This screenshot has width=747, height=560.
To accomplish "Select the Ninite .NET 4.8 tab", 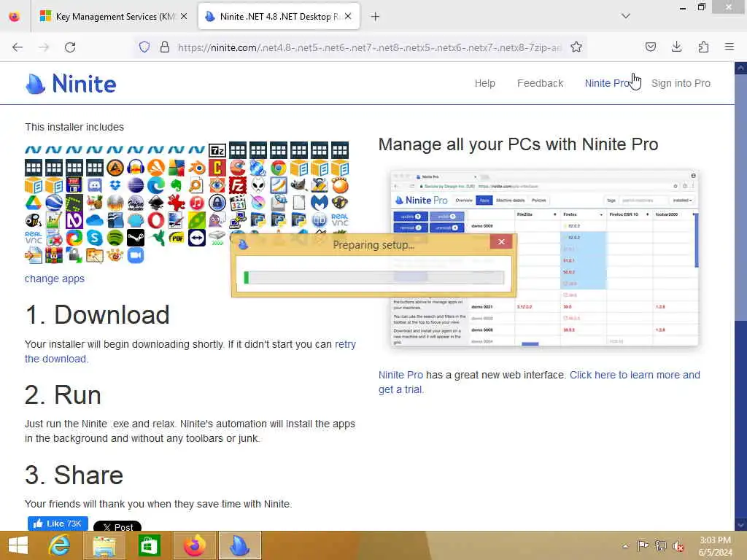I will click(x=279, y=17).
